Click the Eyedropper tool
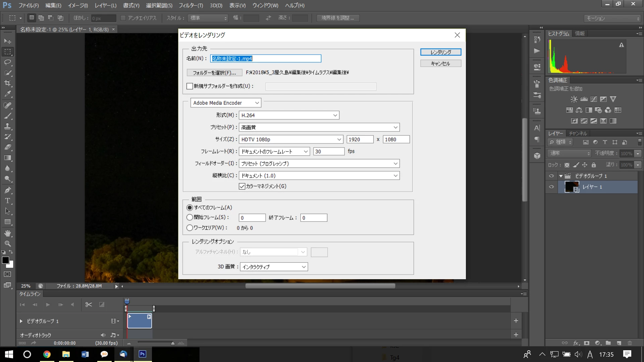 pyautogui.click(x=8, y=94)
